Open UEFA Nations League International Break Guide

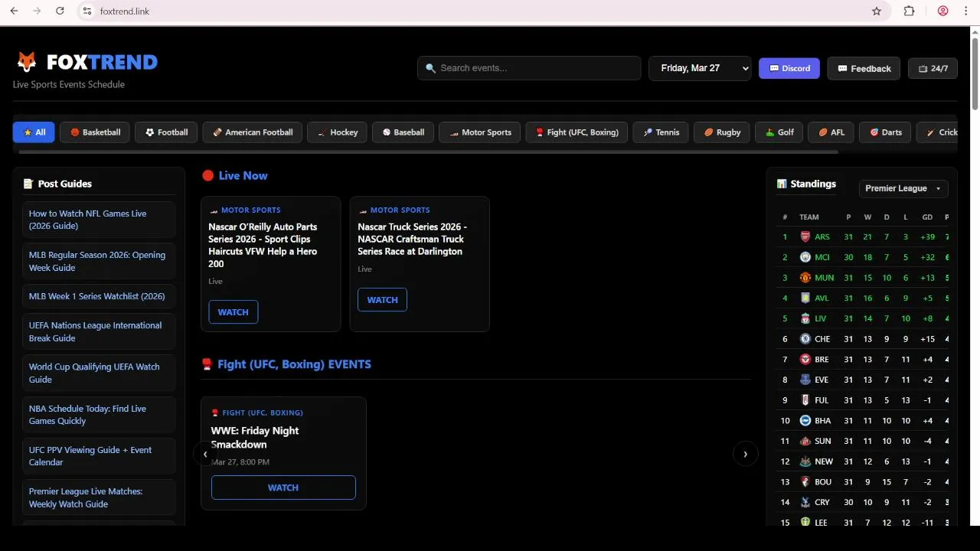(99, 331)
